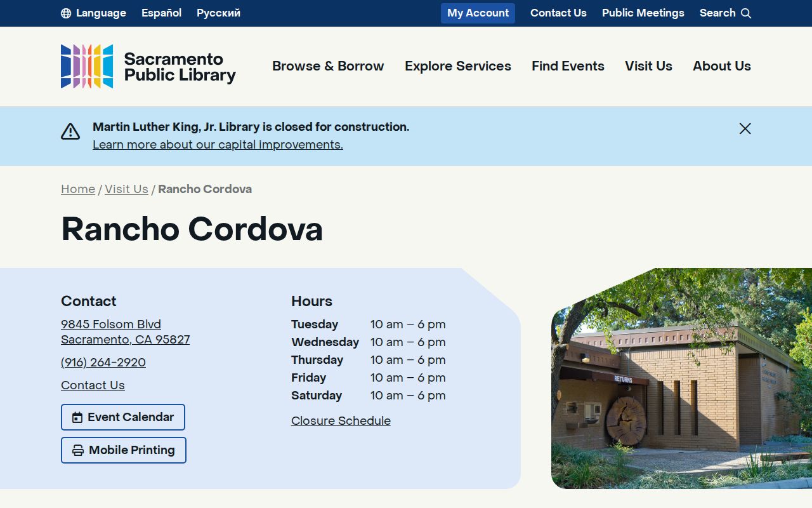Click the Thursday hours row
This screenshot has width=812, height=508.
coord(369,360)
